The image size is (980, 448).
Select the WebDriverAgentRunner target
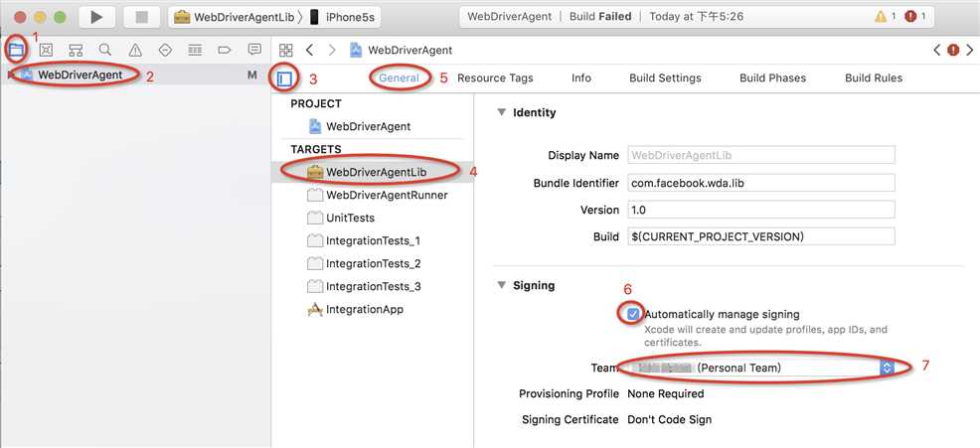click(386, 195)
